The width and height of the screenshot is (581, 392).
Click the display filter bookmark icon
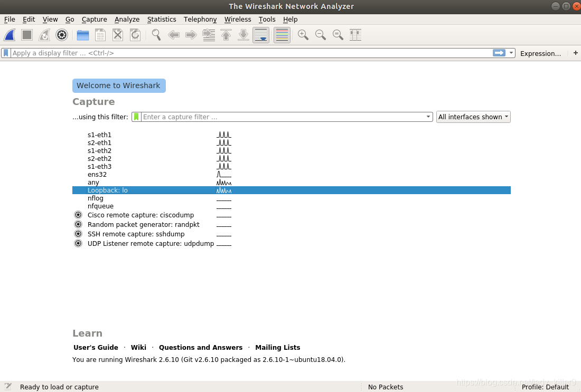pos(6,53)
